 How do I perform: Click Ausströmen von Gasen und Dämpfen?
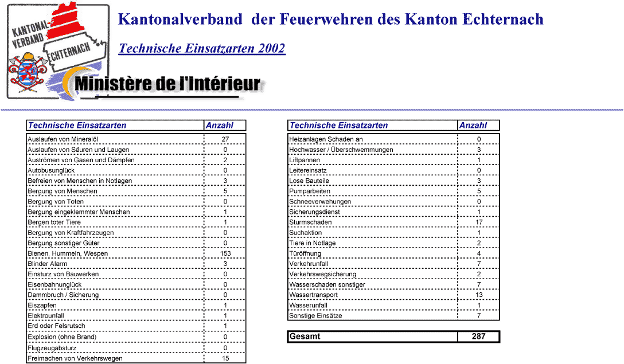coord(81,160)
